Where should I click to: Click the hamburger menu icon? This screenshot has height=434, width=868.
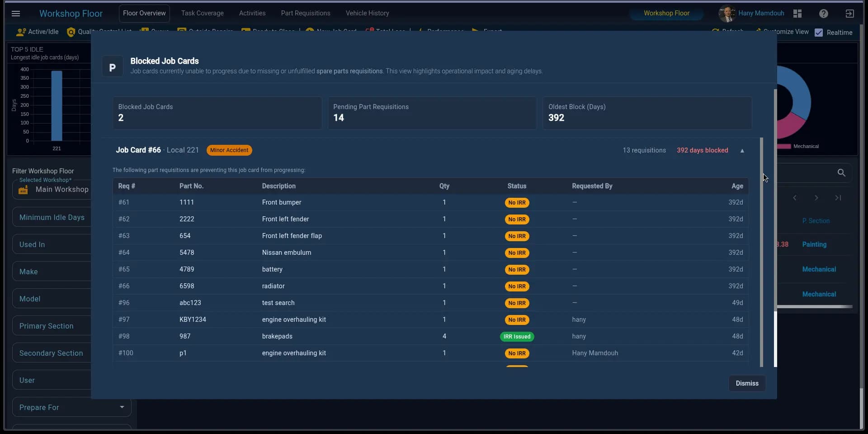pos(16,13)
